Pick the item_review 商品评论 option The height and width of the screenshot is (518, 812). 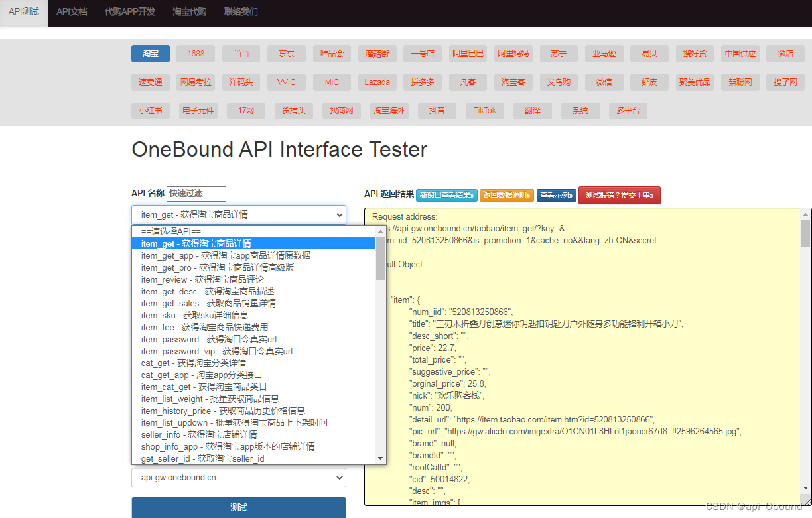tap(254, 279)
